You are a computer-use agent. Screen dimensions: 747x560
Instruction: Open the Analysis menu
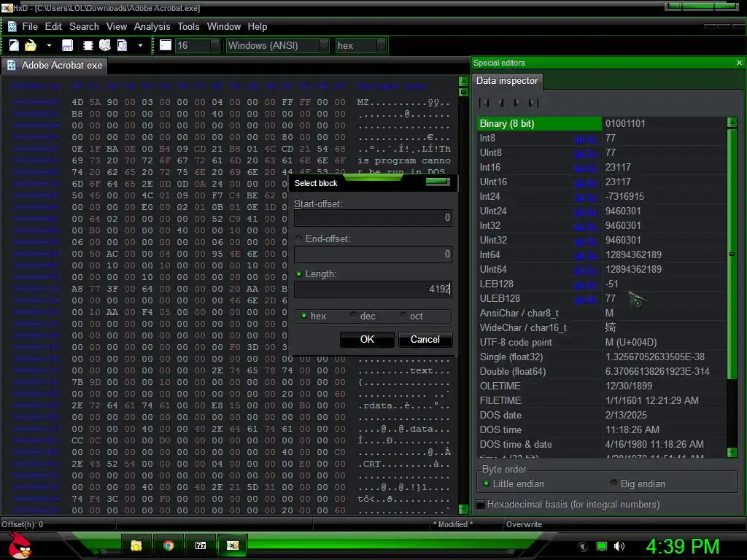click(x=152, y=27)
